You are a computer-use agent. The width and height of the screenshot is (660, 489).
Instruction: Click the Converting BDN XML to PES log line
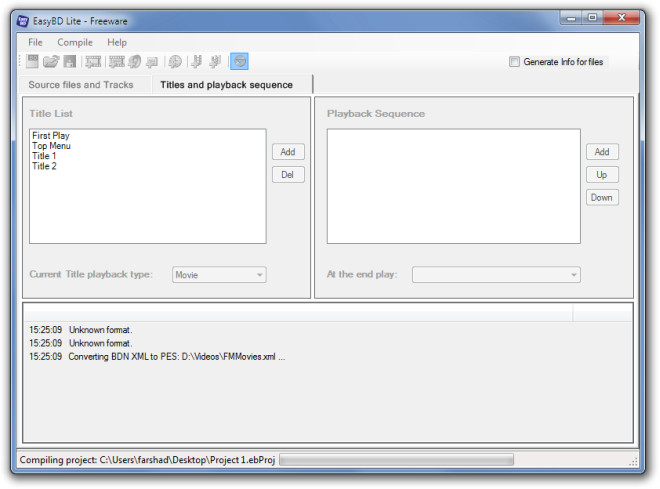pyautogui.click(x=157, y=357)
